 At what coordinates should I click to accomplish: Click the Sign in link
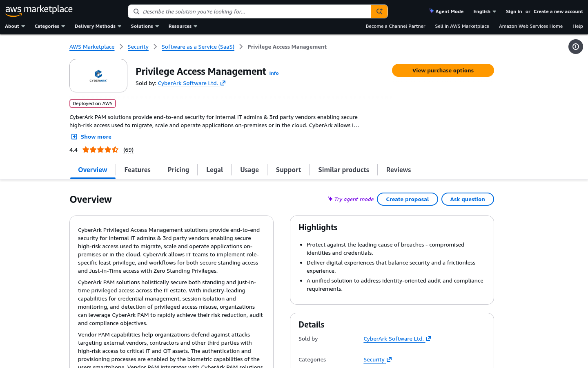pos(514,11)
